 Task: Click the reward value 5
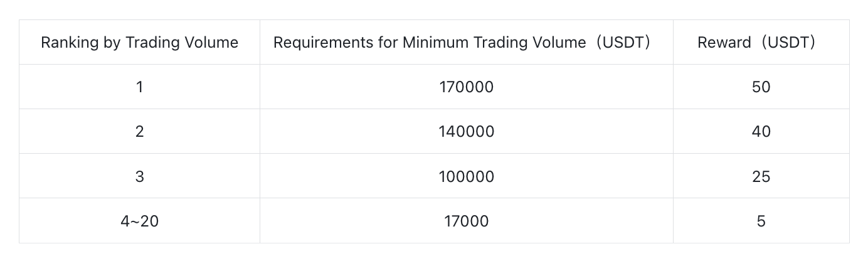761,221
